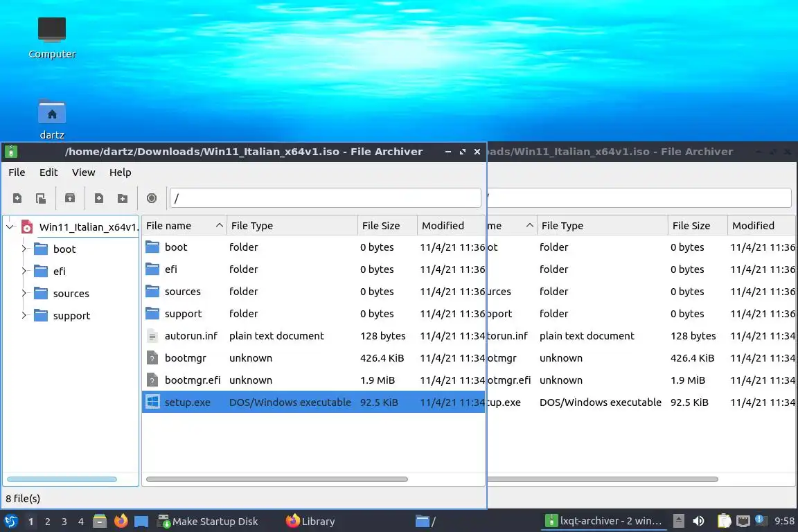Sort by the File name column header

pyautogui.click(x=184, y=226)
